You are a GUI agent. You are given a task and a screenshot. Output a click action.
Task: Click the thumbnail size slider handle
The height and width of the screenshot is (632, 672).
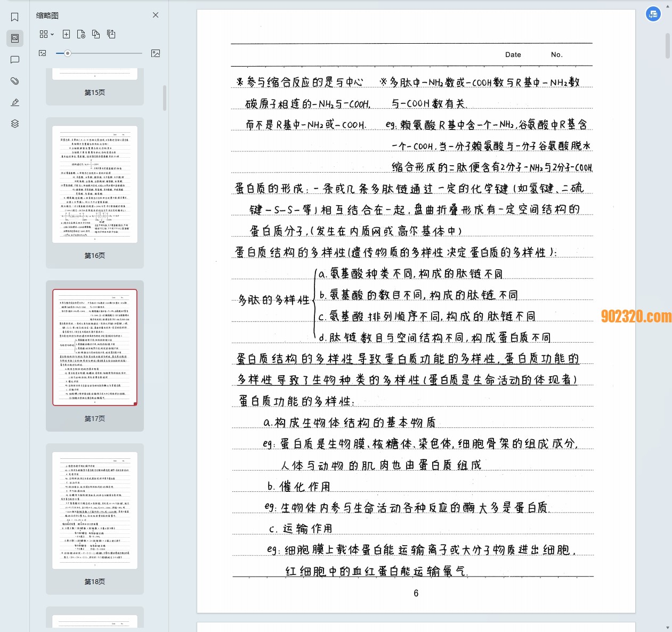68,53
